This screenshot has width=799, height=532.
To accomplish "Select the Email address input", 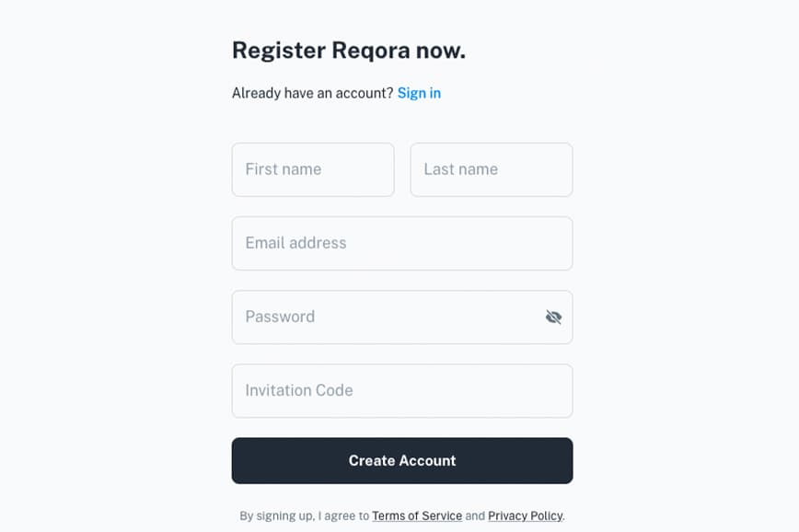I will [x=402, y=243].
